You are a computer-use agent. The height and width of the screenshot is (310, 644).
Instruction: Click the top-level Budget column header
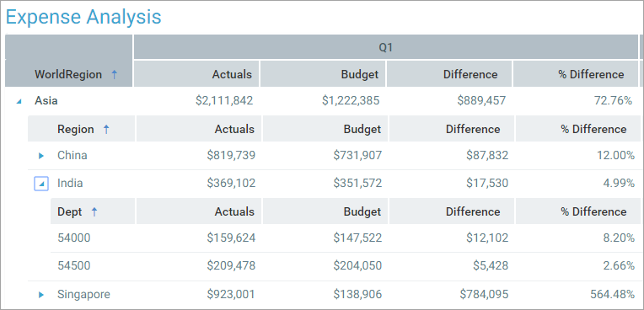tap(323, 74)
